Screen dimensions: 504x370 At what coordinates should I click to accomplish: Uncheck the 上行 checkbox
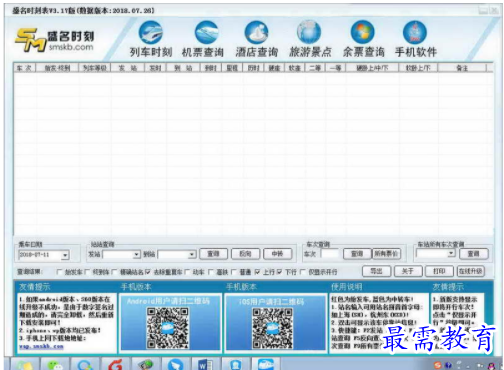pos(257,272)
